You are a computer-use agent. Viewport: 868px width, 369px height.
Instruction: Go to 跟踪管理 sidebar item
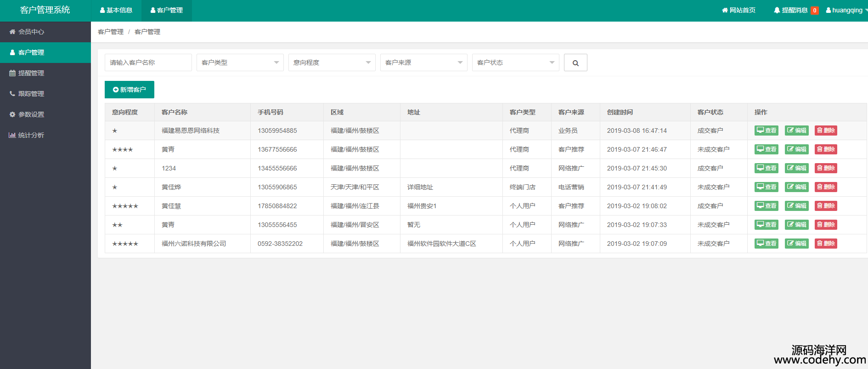coord(45,94)
